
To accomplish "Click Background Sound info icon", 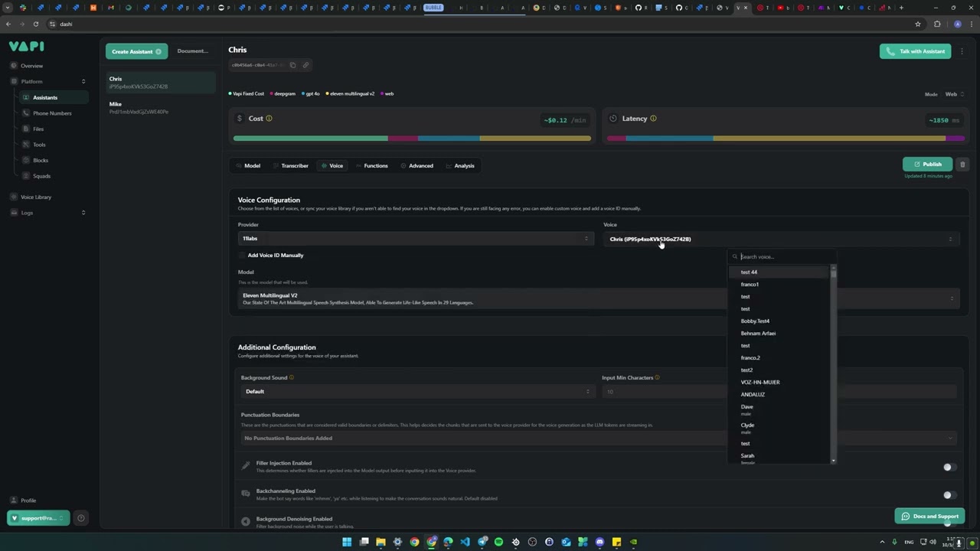I will tap(292, 377).
